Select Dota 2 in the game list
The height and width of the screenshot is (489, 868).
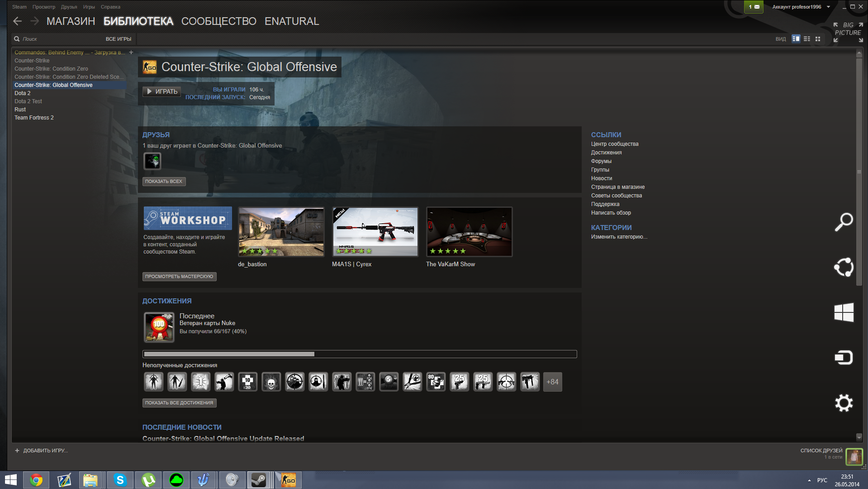pyautogui.click(x=23, y=93)
